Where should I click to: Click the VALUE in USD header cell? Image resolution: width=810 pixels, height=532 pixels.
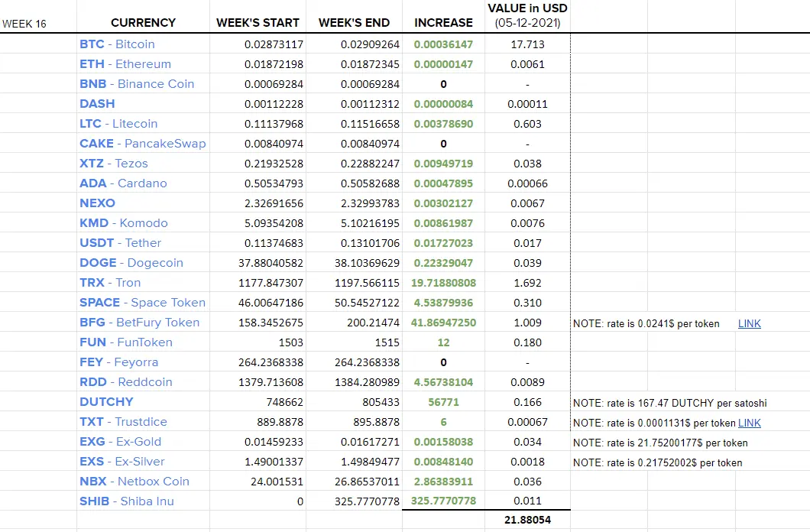click(527, 15)
